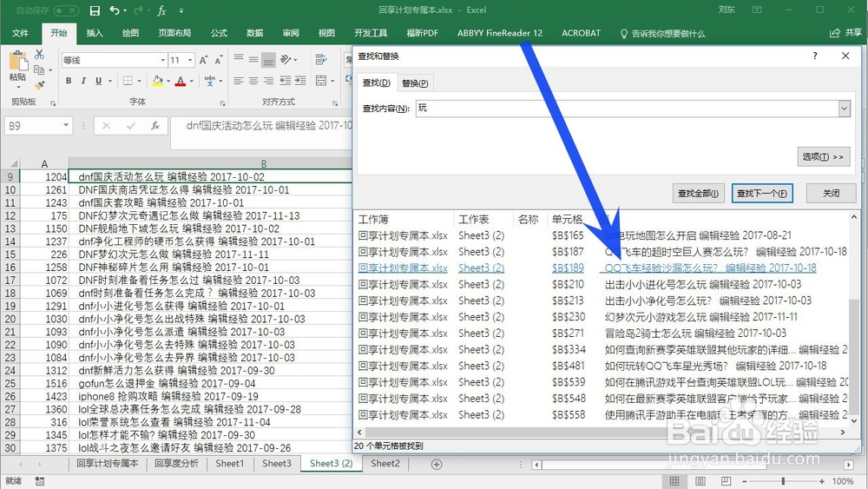Open the Name Box dropdown
The height and width of the screenshot is (489, 868).
(x=66, y=126)
